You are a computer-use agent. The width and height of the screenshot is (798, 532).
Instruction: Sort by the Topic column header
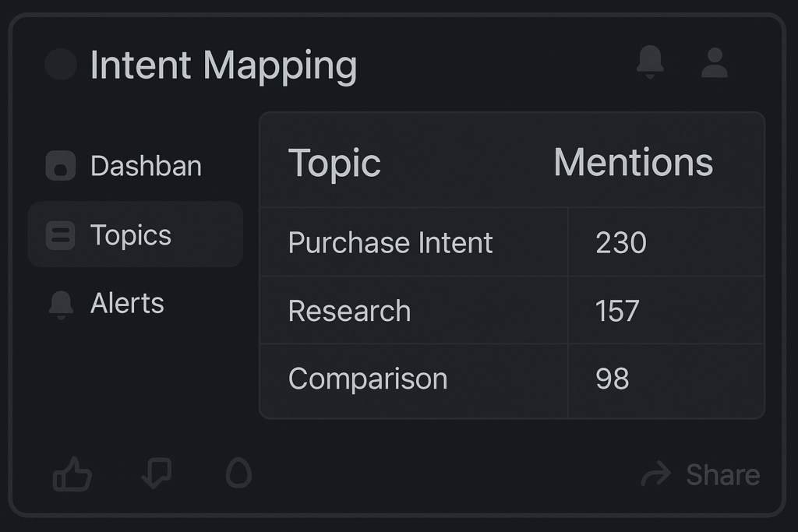(x=334, y=164)
